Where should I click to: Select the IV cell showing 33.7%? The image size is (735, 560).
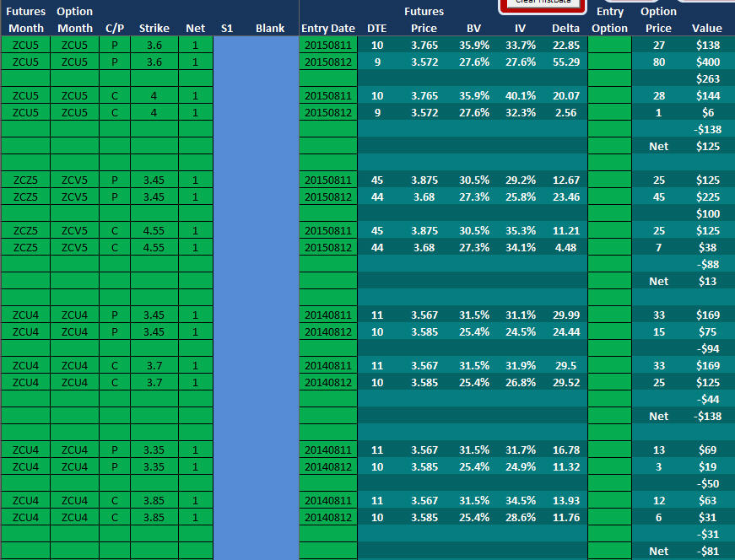[521, 45]
